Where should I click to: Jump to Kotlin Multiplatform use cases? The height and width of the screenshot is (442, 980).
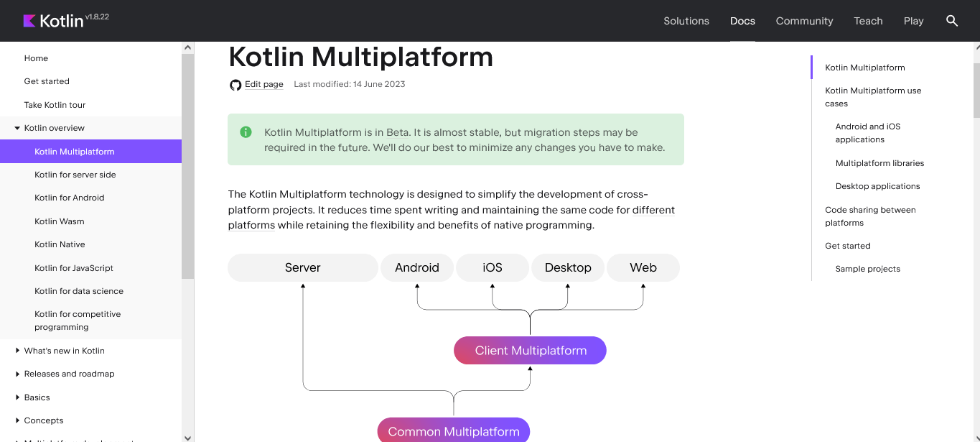pos(873,97)
